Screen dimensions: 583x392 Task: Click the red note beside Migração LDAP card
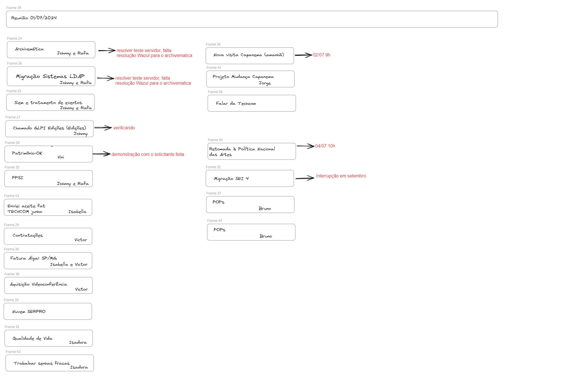pos(153,81)
